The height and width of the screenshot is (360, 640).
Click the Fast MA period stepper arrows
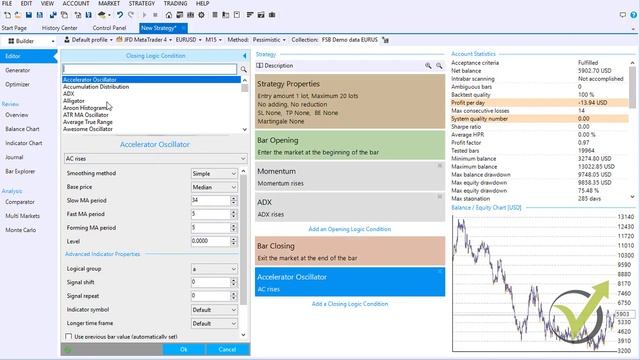click(x=233, y=214)
